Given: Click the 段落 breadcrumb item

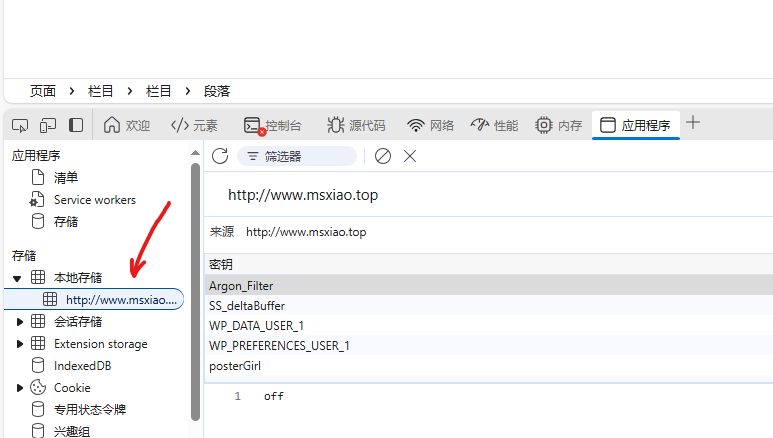Looking at the screenshot, I should pos(217,91).
